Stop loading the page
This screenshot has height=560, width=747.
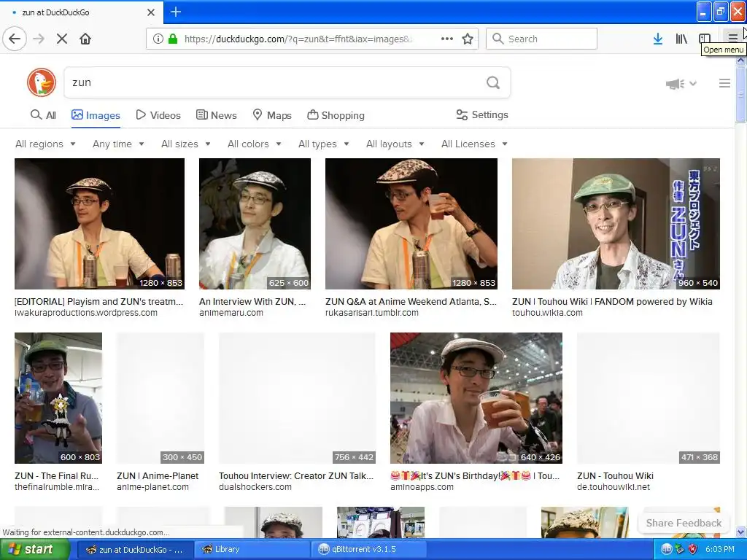pyautogui.click(x=62, y=39)
